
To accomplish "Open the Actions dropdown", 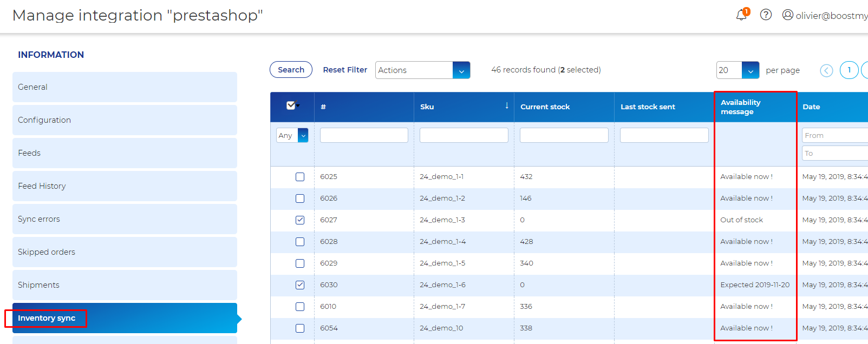I will pos(422,70).
